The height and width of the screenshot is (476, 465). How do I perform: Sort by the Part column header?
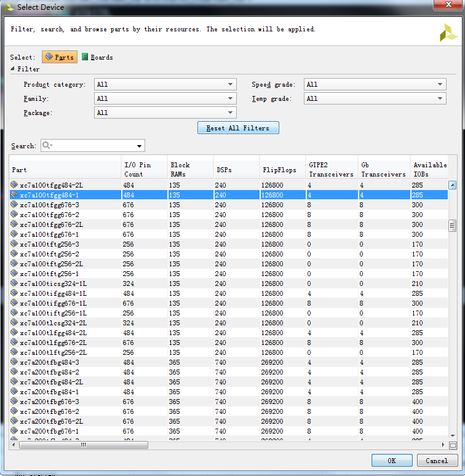tap(65, 169)
